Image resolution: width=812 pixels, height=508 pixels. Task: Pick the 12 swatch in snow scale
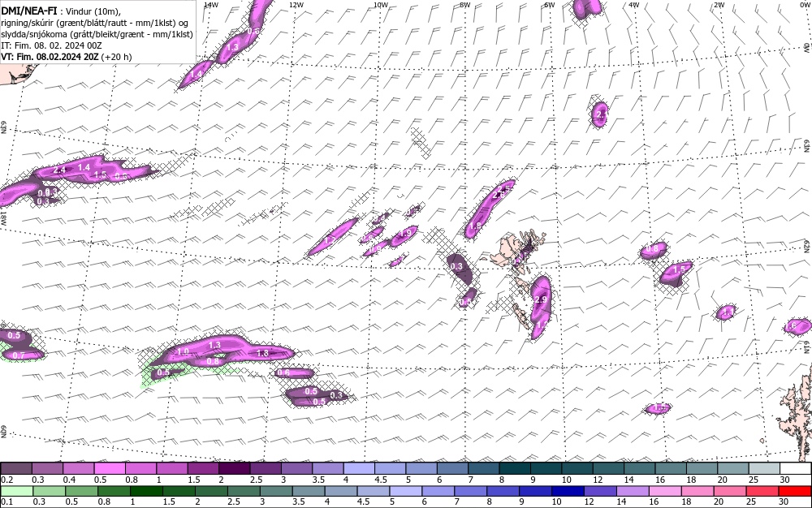click(x=609, y=469)
